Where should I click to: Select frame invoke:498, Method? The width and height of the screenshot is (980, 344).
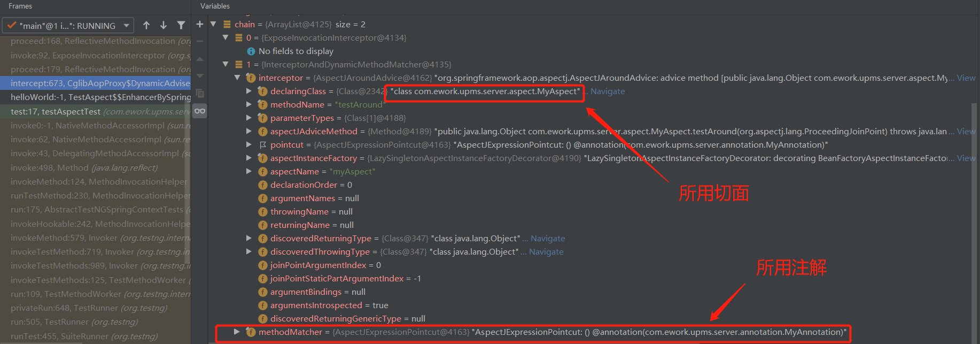95,167
